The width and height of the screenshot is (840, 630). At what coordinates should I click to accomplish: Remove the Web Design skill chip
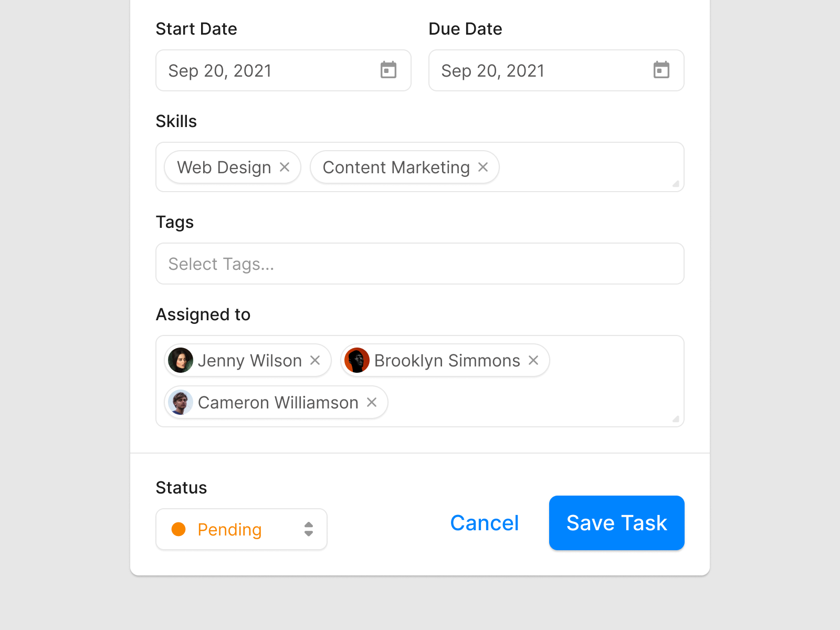285,167
